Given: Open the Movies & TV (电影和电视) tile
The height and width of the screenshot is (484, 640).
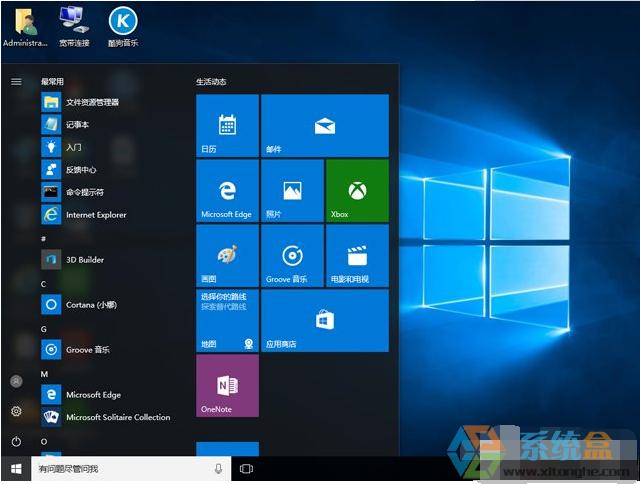Looking at the screenshot, I should click(357, 255).
